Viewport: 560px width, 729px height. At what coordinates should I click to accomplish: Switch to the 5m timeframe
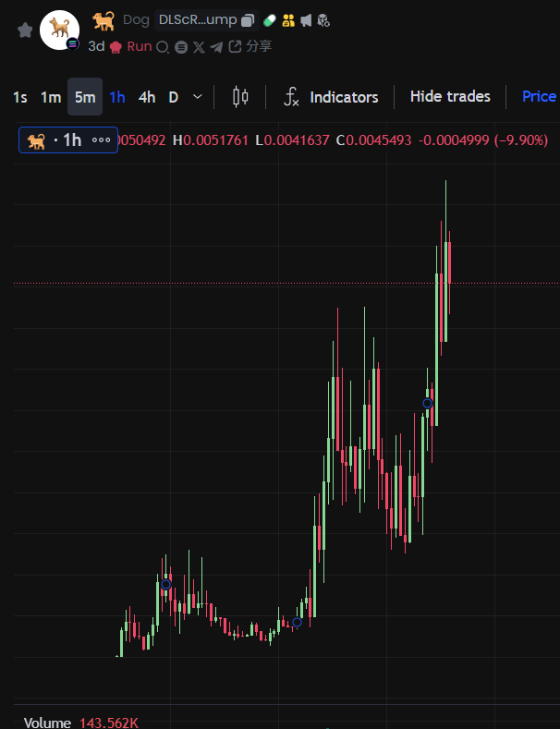click(85, 97)
